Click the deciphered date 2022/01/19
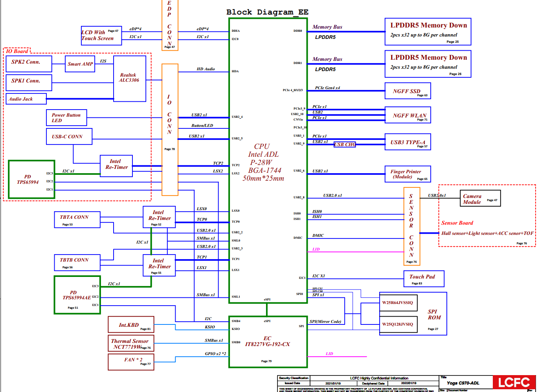 409,383
